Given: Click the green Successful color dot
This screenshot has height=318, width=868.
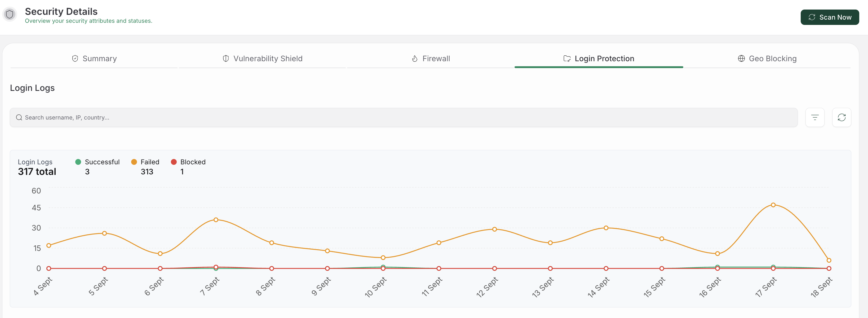Looking at the screenshot, I should point(78,162).
